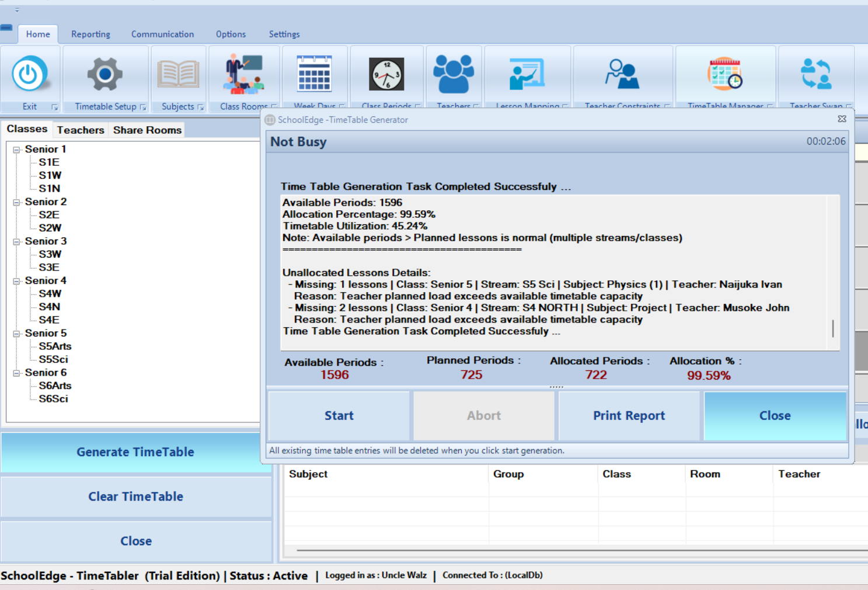The image size is (868, 590).
Task: Close the TimeTable Generator dialog with X
Action: coord(842,119)
